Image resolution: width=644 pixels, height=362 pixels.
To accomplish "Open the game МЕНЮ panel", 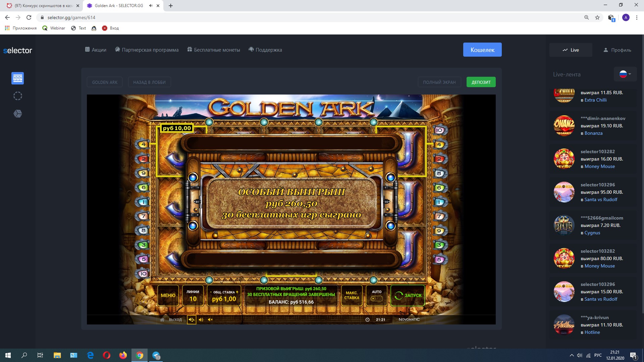I will point(168,295).
